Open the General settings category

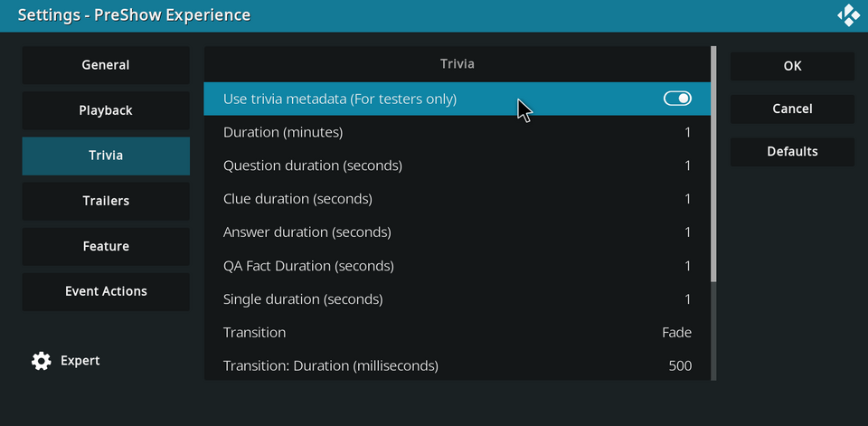click(106, 65)
